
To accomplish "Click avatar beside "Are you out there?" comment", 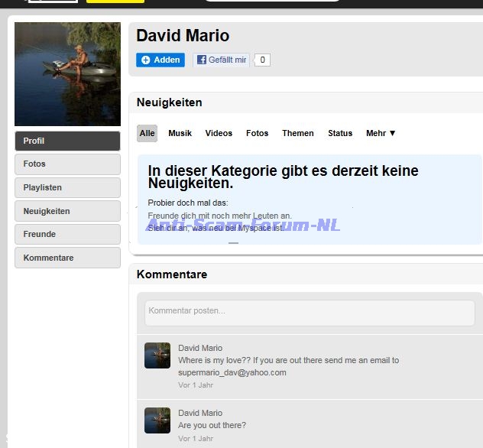I will pos(157,420).
